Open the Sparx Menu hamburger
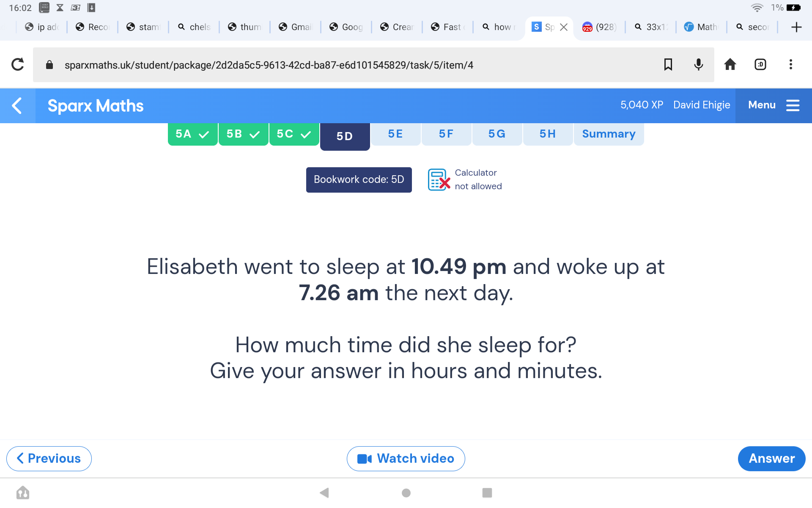The width and height of the screenshot is (812, 508). tap(774, 105)
